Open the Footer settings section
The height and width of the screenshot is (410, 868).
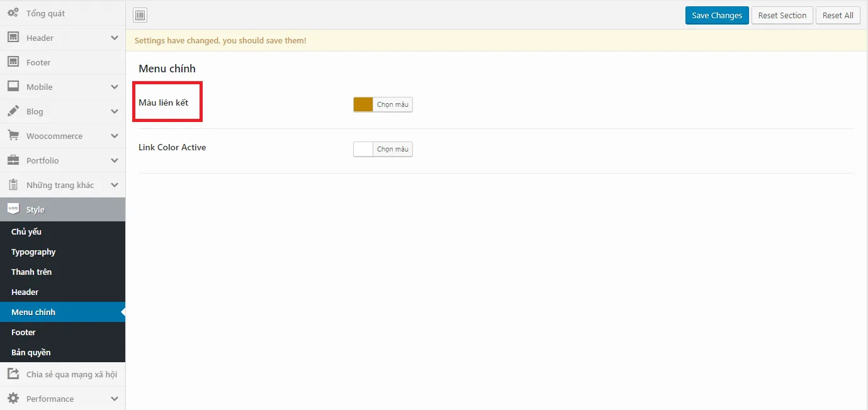(62, 62)
